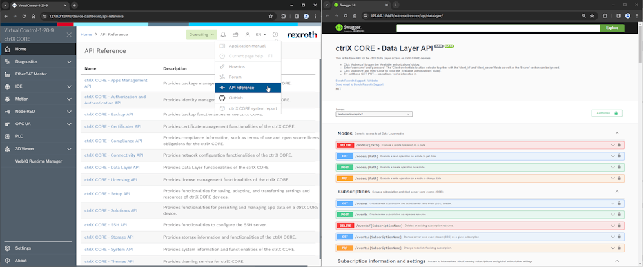
Task: Click the zoom magnifier in Swagger address bar
Action: click(583, 16)
